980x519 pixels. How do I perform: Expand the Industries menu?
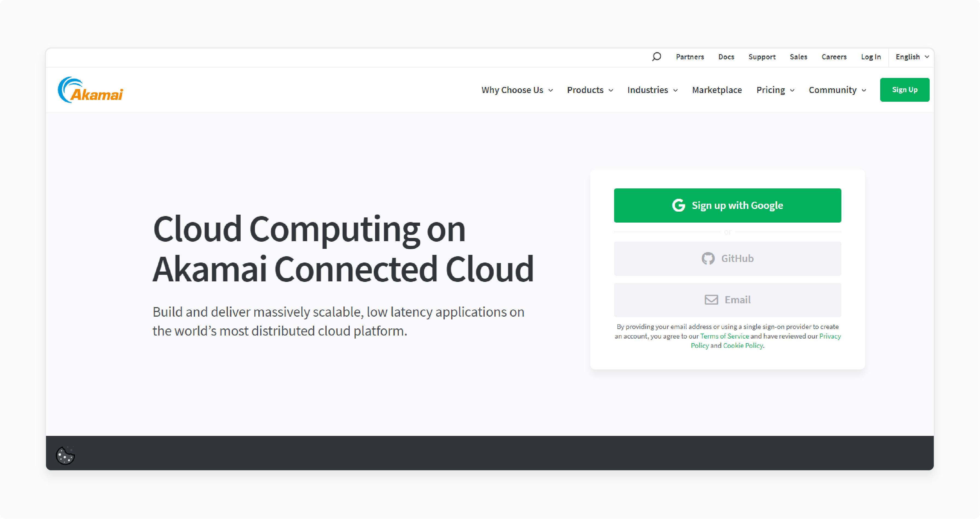coord(652,90)
